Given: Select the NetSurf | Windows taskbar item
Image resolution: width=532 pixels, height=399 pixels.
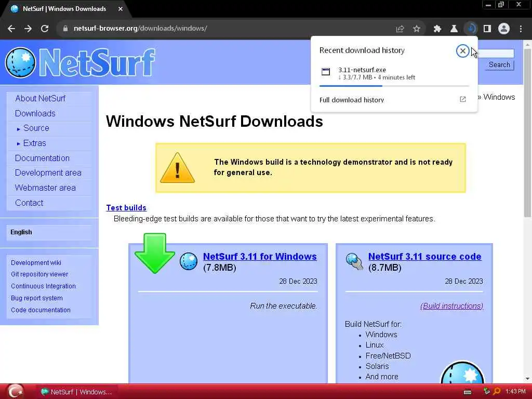Looking at the screenshot, I should point(77,392).
